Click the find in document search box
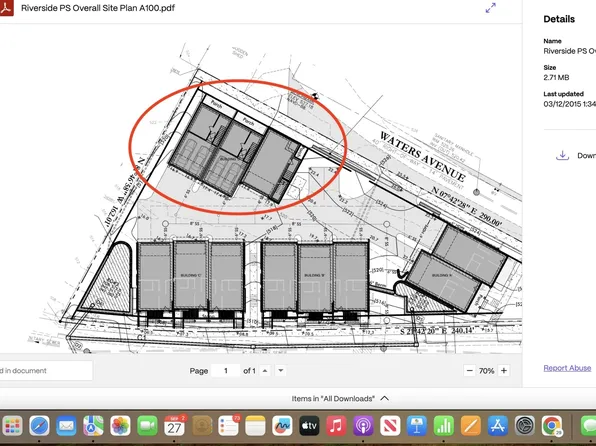 pyautogui.click(x=46, y=370)
